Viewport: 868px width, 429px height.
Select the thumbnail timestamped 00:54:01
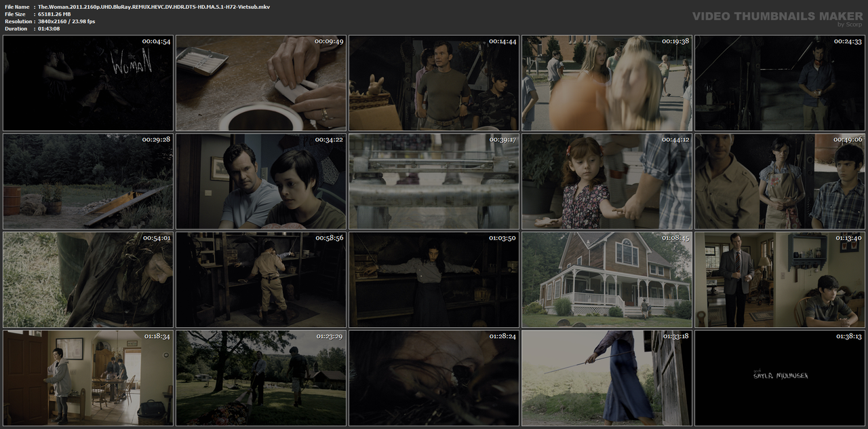pos(88,280)
